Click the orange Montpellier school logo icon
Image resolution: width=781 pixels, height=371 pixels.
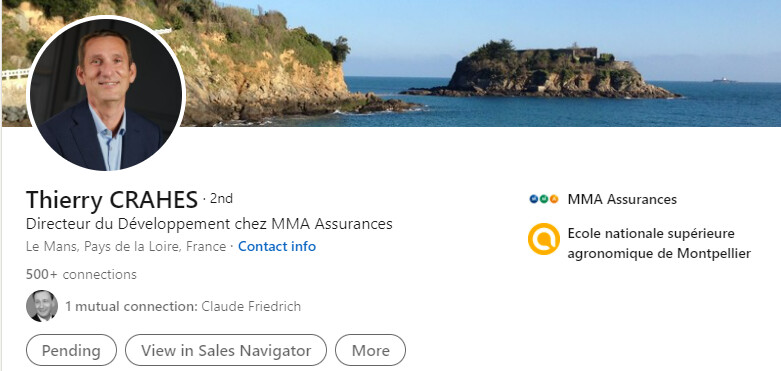[543, 239]
